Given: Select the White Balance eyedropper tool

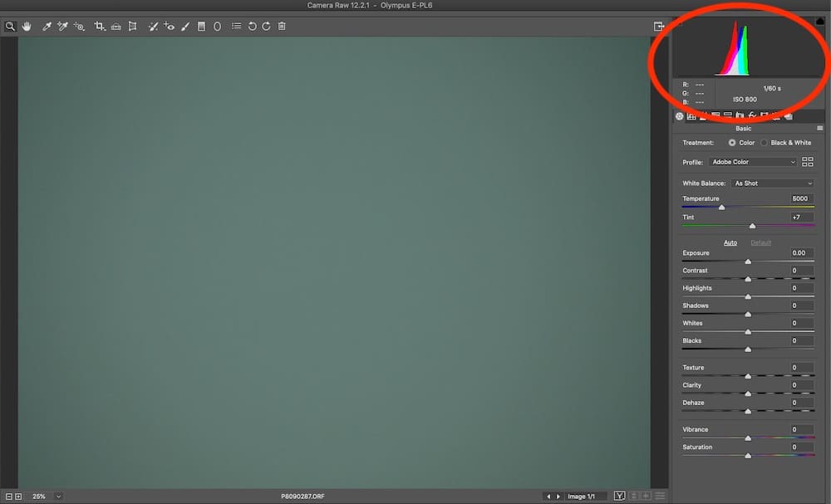Looking at the screenshot, I should click(47, 26).
